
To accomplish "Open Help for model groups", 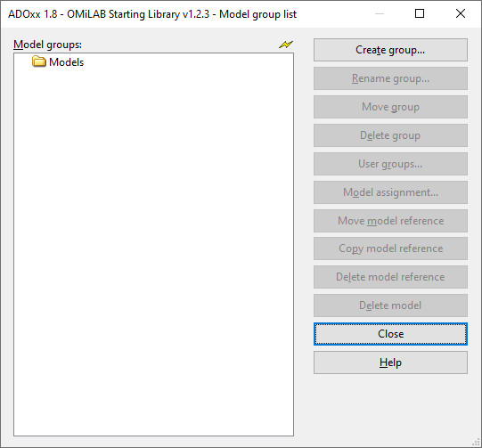I will (390, 362).
